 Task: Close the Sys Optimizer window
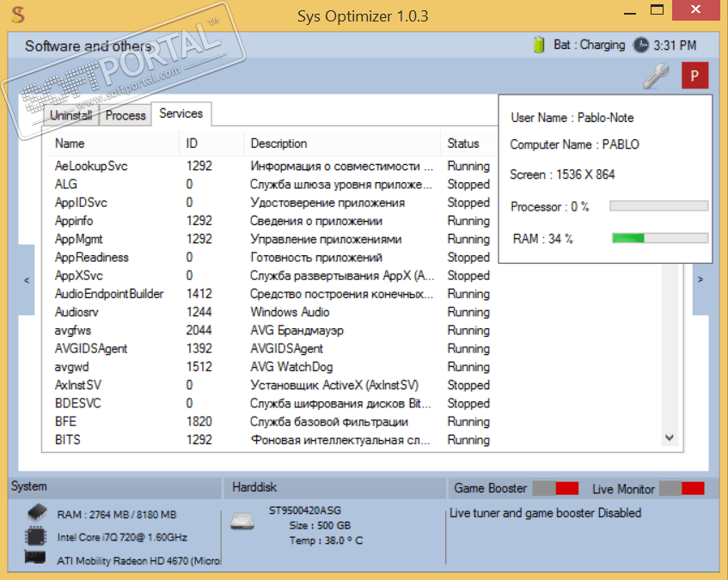(x=695, y=9)
